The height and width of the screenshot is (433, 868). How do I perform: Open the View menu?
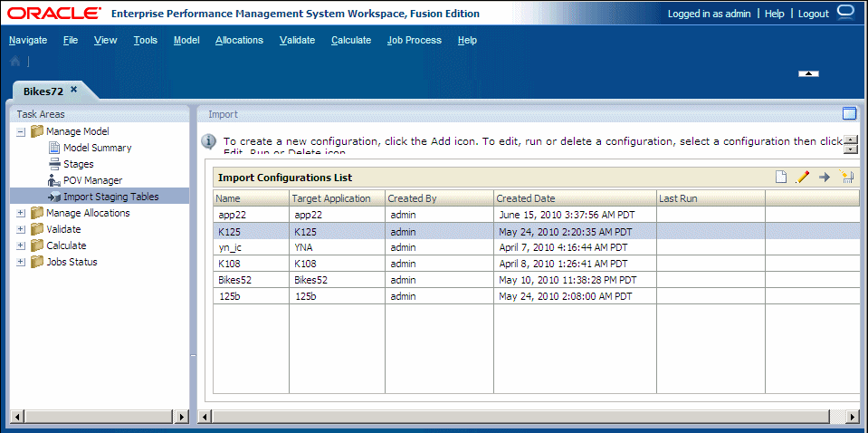[x=105, y=40]
